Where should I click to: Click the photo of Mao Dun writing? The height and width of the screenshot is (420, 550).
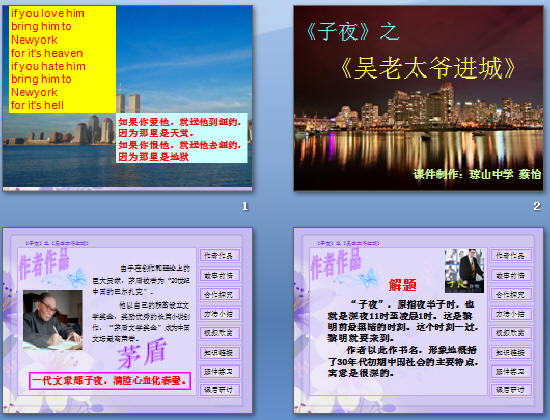coord(53,320)
